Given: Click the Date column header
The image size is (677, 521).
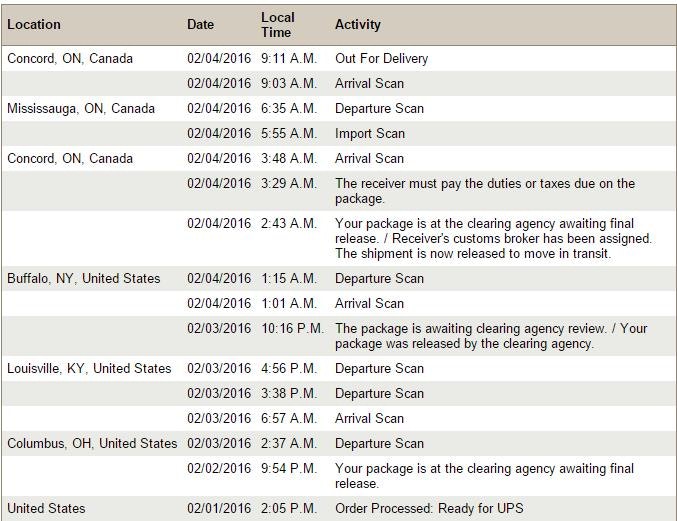Looking at the screenshot, I should (x=200, y=24).
